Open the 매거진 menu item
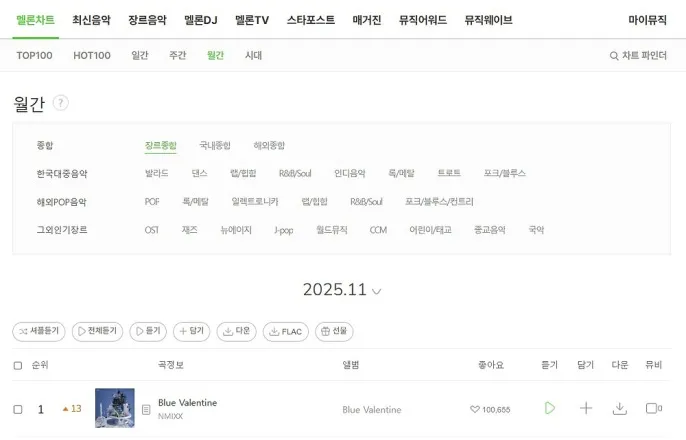Image resolution: width=686 pixels, height=440 pixels. click(367, 20)
